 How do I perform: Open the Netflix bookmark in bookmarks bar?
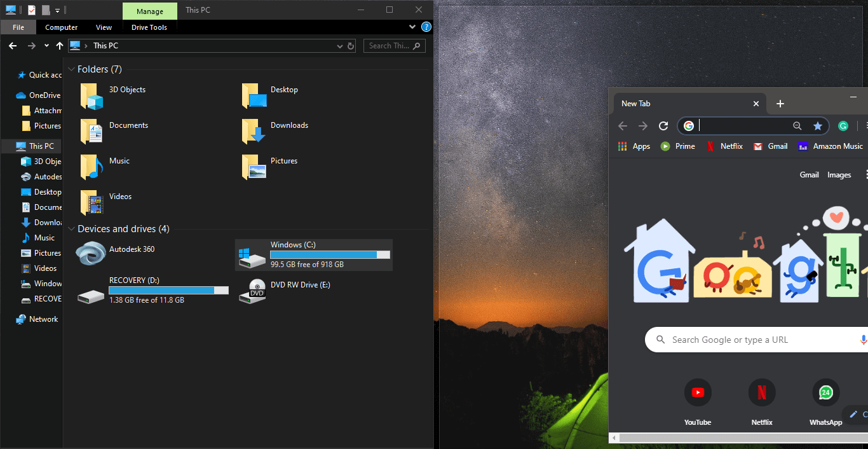(725, 146)
